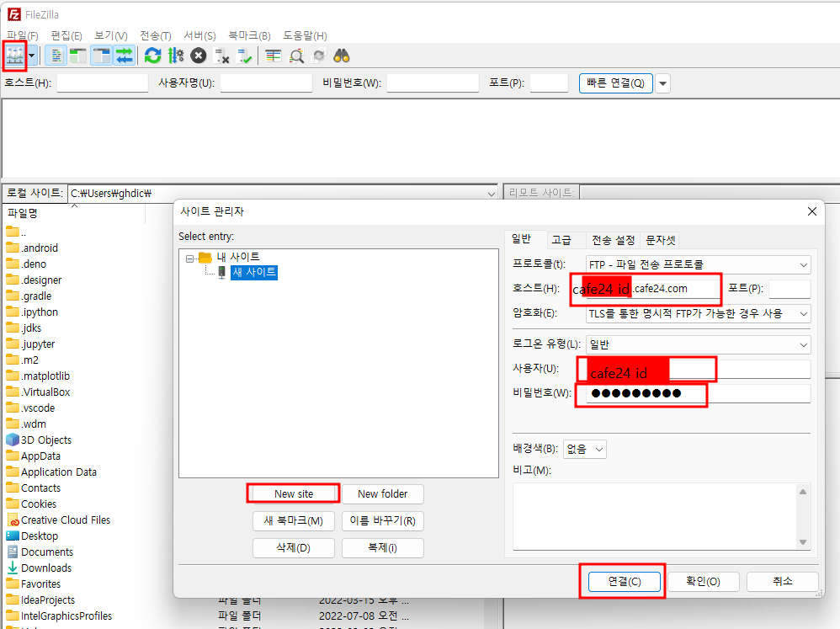The height and width of the screenshot is (629, 840).
Task: Click the 빠른 연결(Q) button
Action: [615, 83]
